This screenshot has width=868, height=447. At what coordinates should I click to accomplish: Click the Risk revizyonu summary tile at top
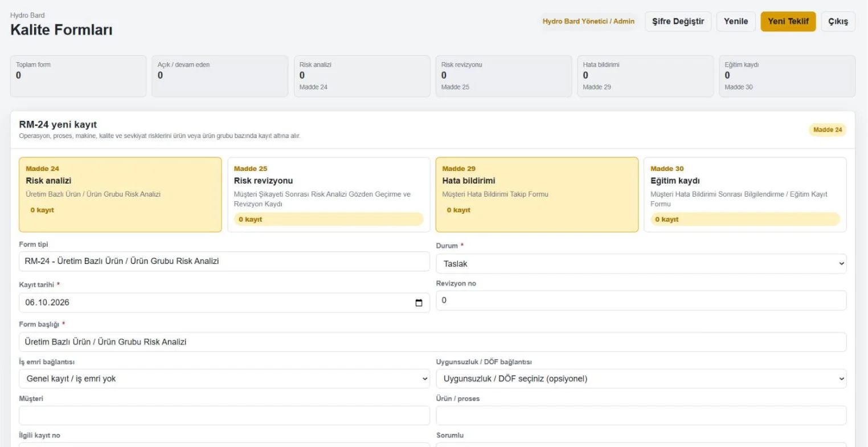point(503,76)
